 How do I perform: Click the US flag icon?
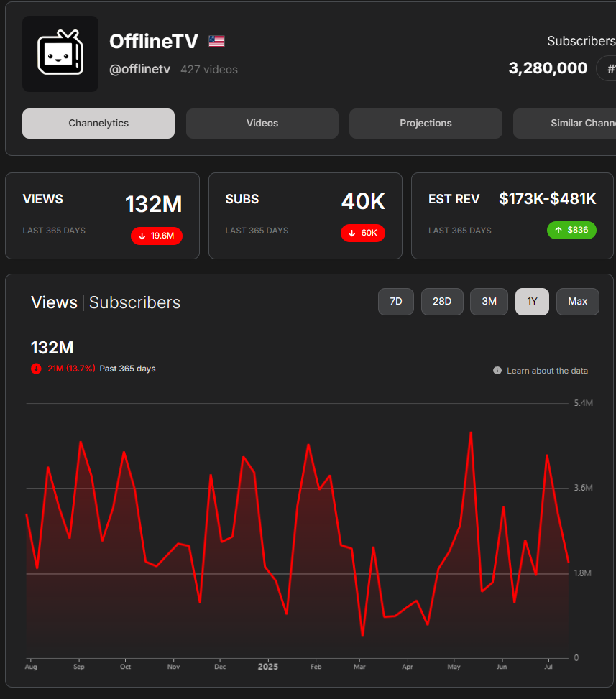216,42
